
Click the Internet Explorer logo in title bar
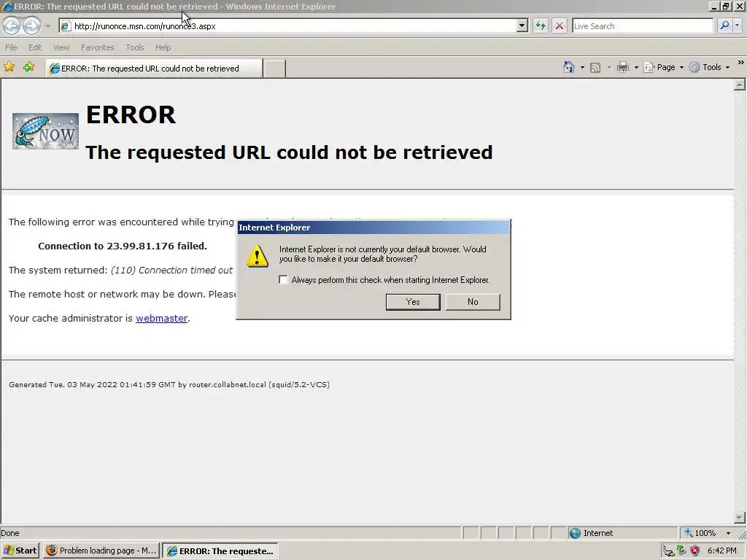click(x=7, y=7)
